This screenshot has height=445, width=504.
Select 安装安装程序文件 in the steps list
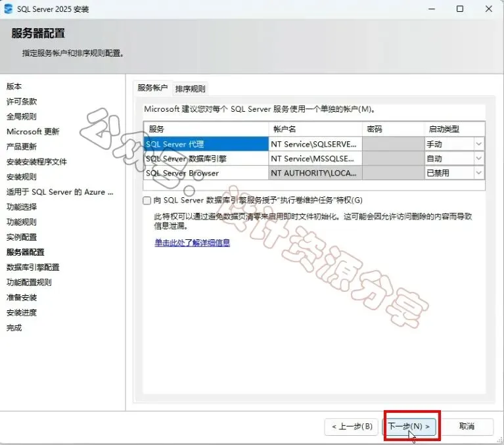(37, 162)
